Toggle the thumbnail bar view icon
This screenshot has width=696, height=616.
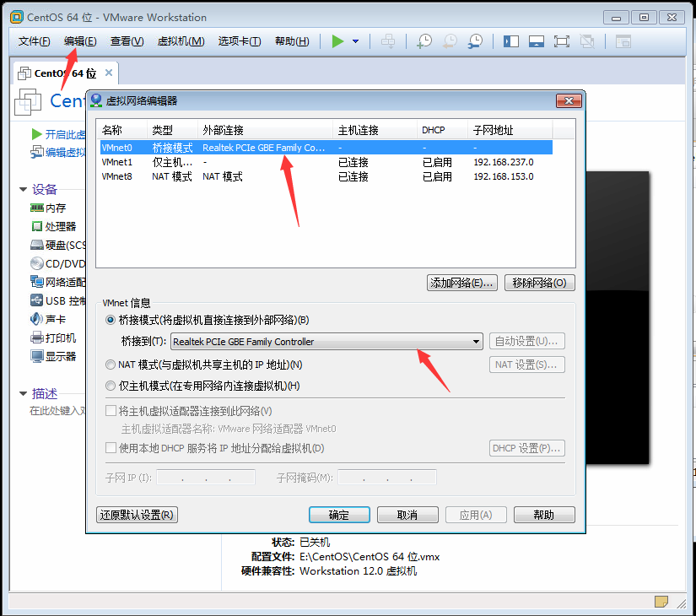click(x=537, y=41)
